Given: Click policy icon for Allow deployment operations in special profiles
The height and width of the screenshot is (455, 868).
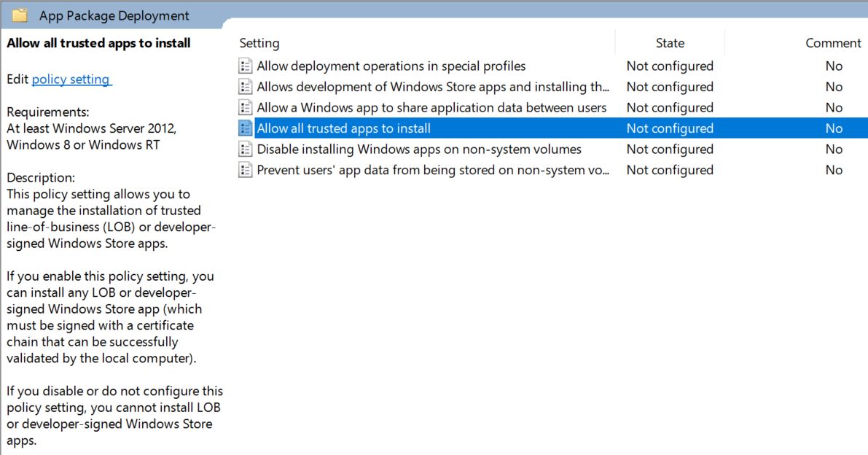Looking at the screenshot, I should pyautogui.click(x=245, y=66).
